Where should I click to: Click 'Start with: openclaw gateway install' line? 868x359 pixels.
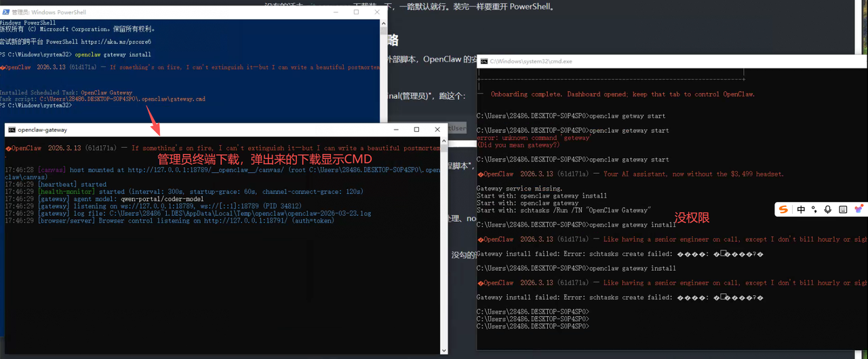click(x=542, y=195)
